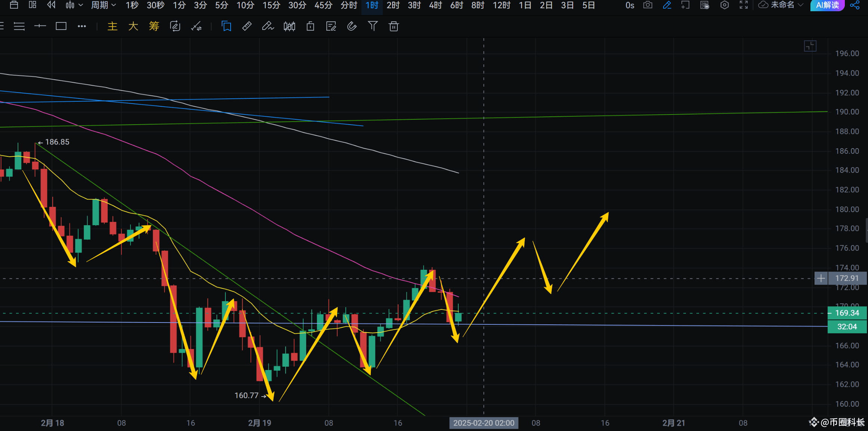Open chart settings via the hexagon gear icon

pos(724,5)
